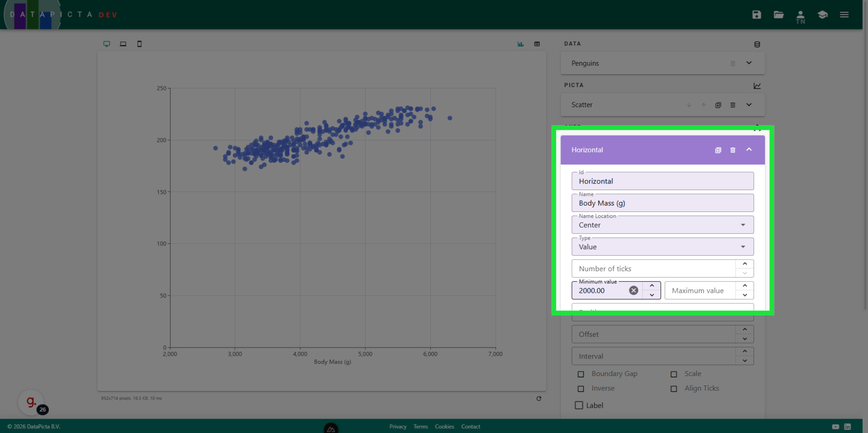Open the tutorial graduation cap icon
Screen dimensions: 868x433
(822, 14)
